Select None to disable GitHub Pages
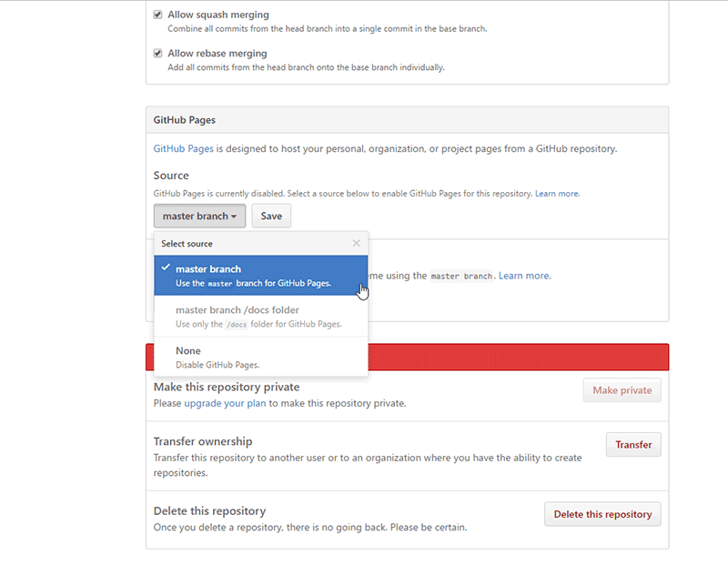Viewport: 728px width, 565px height. (x=261, y=357)
